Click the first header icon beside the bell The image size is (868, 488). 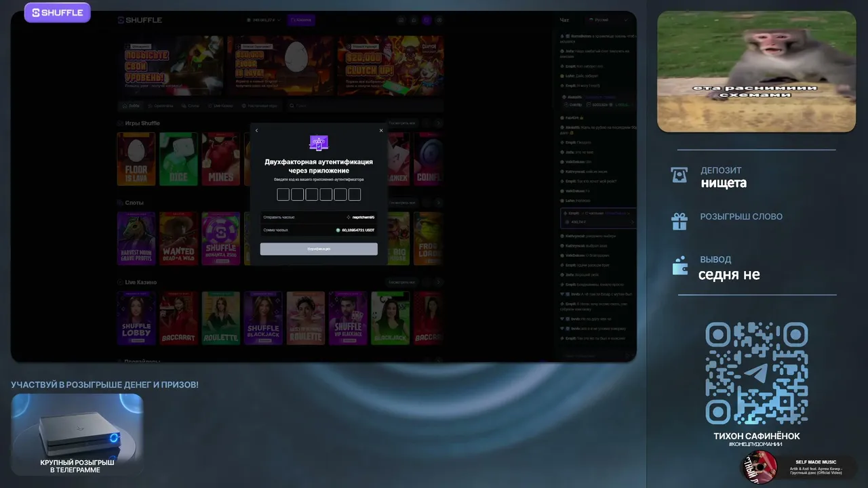point(401,20)
